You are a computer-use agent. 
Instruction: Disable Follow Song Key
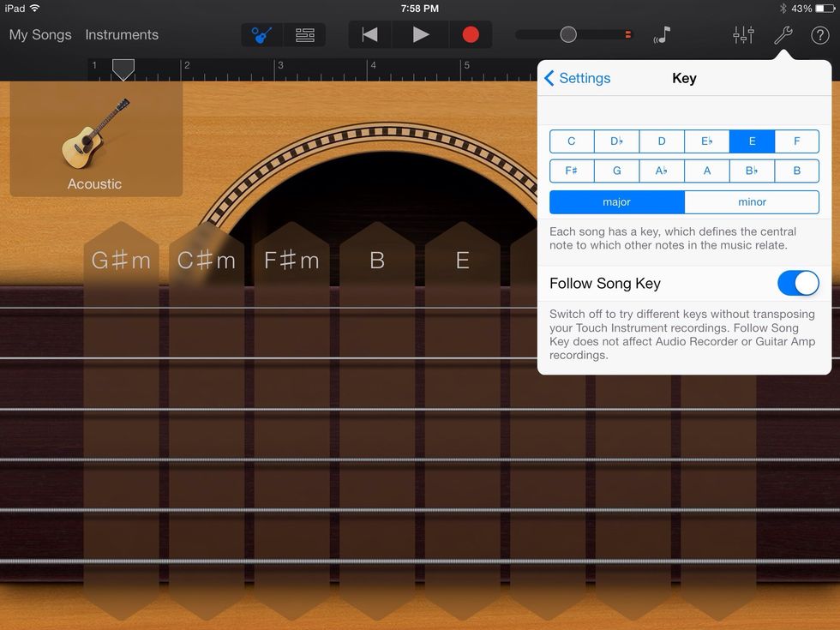click(798, 283)
